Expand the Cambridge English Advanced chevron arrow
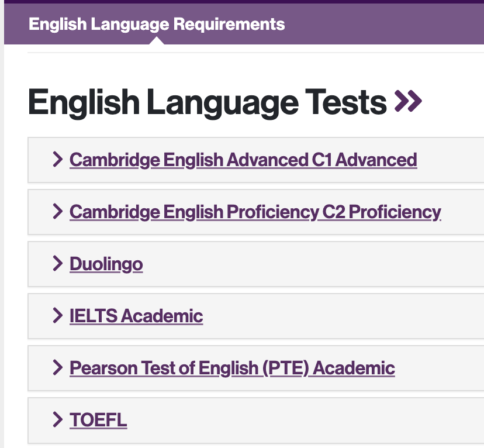 pyautogui.click(x=57, y=159)
